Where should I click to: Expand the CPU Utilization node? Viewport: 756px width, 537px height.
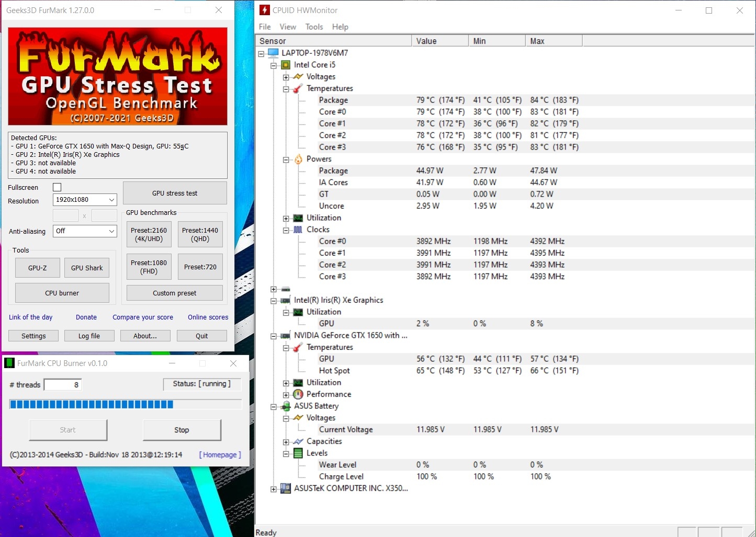click(x=286, y=219)
